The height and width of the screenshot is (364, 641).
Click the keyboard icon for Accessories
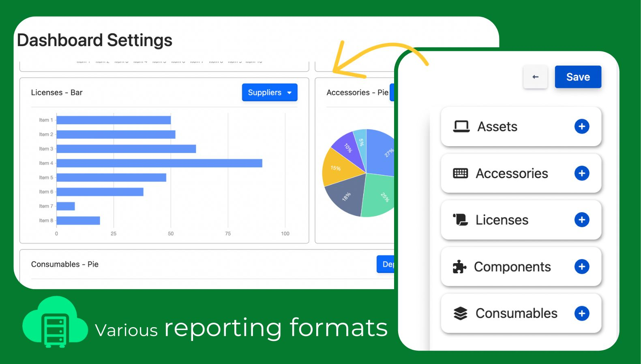click(x=460, y=173)
